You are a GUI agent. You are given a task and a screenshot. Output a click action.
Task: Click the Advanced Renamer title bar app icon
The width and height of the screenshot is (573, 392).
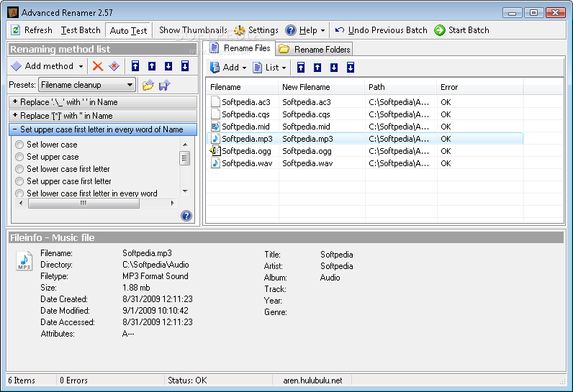click(x=13, y=13)
